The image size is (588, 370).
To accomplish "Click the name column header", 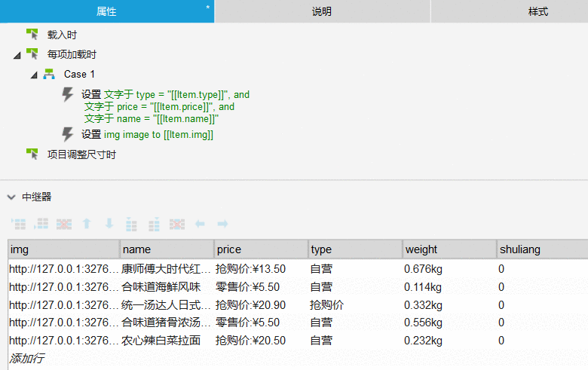I will tap(167, 249).
